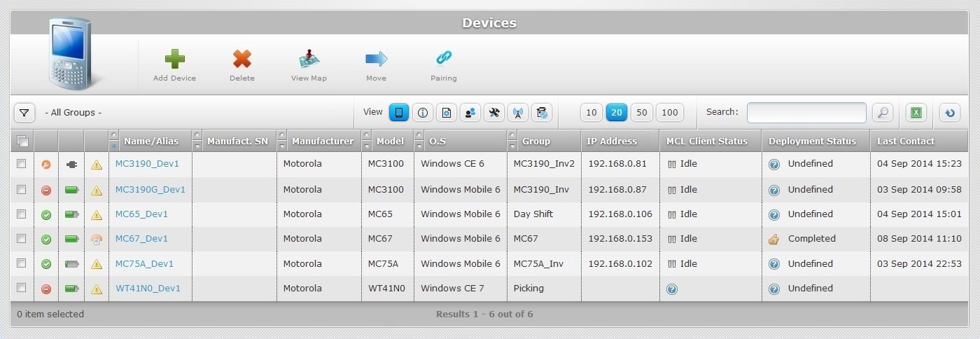Open the MC3190_Dev1 device link
The height and width of the screenshot is (339, 980).
(x=147, y=164)
